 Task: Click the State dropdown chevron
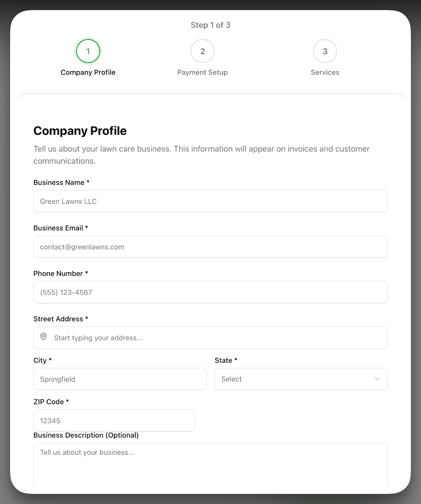[377, 379]
